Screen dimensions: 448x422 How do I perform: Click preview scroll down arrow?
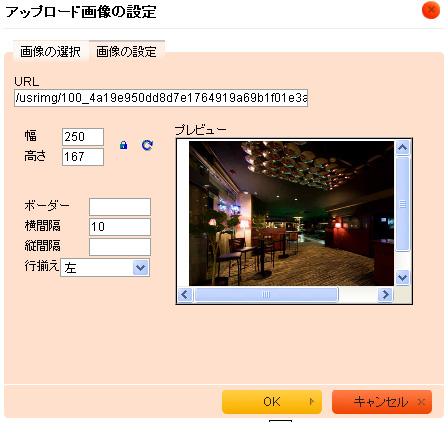click(x=402, y=277)
